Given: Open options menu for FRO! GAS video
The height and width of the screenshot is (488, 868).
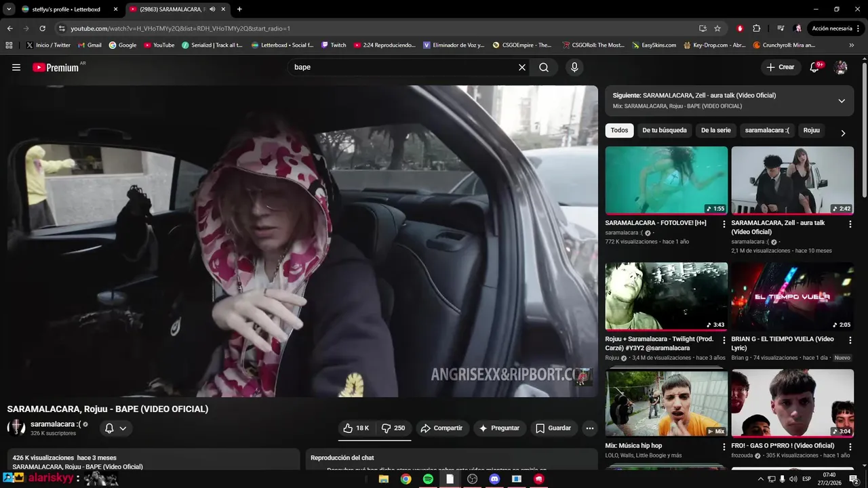Looking at the screenshot, I should [x=850, y=447].
